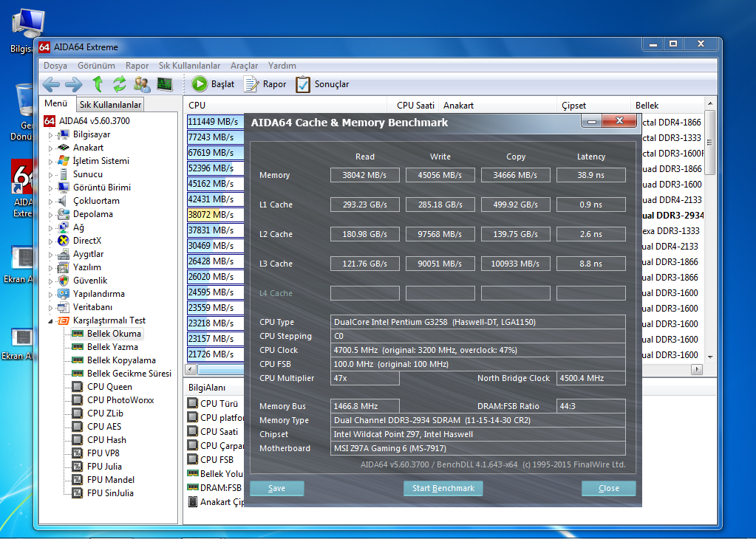Click the Start Benchmark button
Screen dimensions: 756x539
(x=443, y=488)
